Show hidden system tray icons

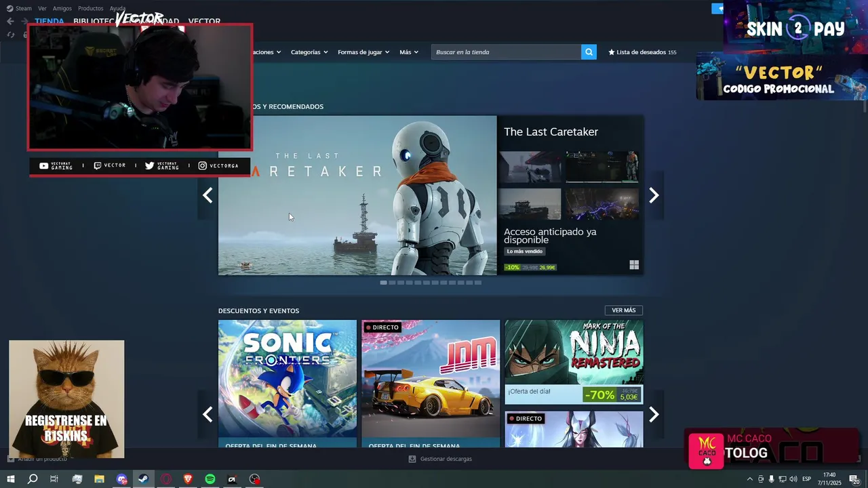749,479
